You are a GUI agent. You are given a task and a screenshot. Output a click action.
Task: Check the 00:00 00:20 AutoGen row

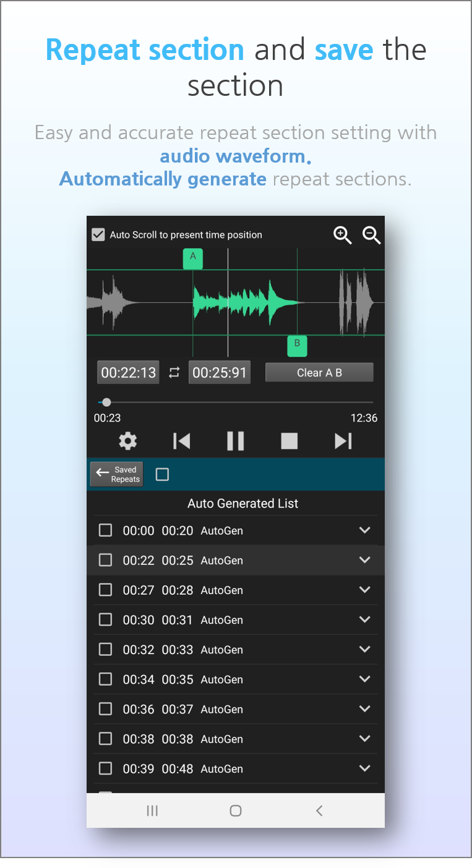[x=106, y=530]
